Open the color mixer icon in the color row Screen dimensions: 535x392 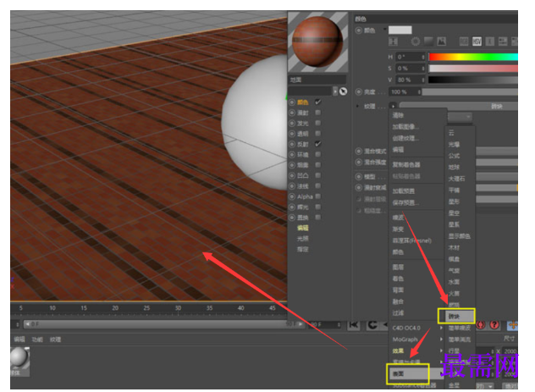click(503, 41)
